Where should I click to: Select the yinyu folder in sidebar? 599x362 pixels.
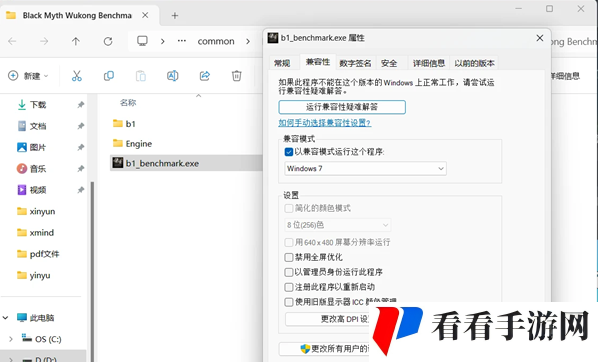tap(40, 275)
